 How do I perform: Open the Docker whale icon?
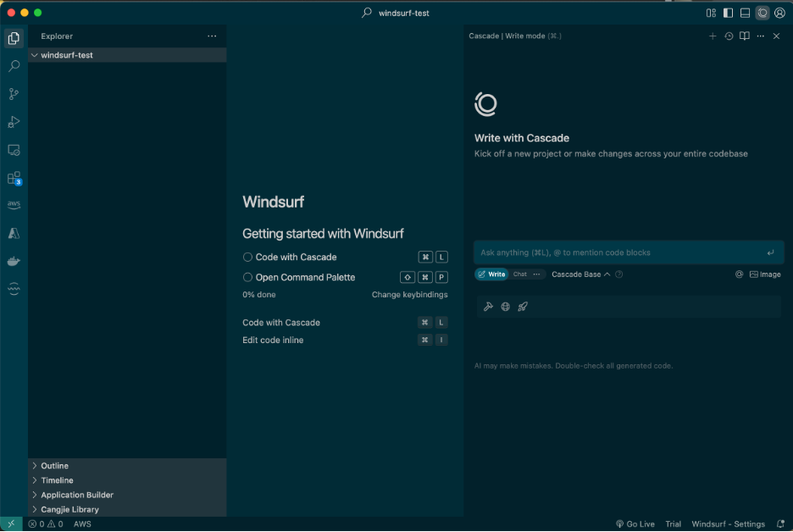point(14,261)
